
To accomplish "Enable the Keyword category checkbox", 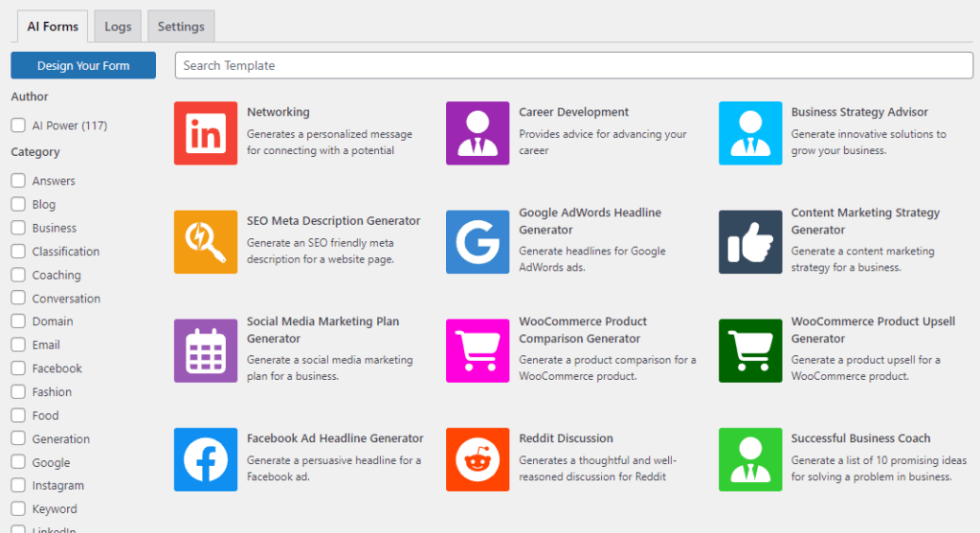I will 18,509.
